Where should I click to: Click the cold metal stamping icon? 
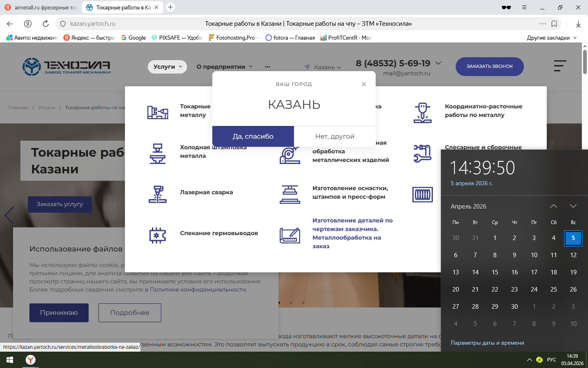(157, 153)
